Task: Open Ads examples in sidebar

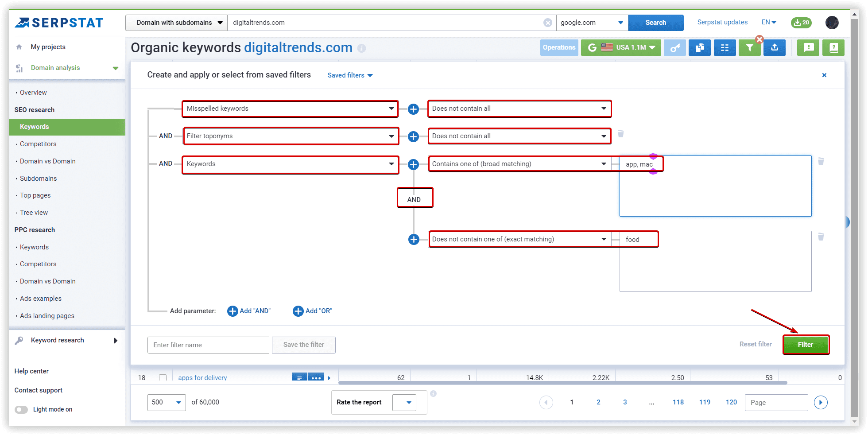Action: tap(41, 299)
